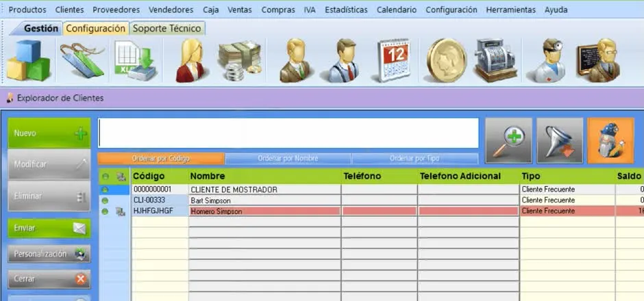Click the Saldo column header
The image size is (644, 301).
click(630, 176)
